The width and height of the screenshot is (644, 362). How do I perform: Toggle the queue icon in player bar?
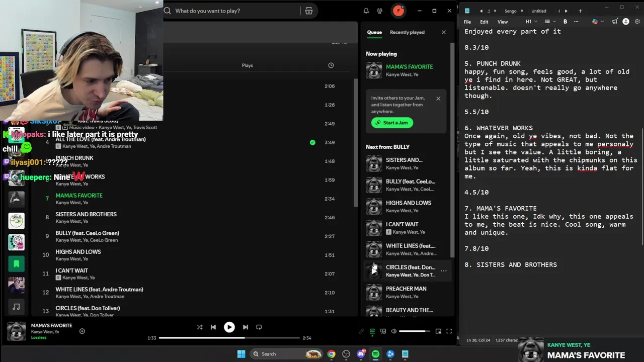pos(372,331)
